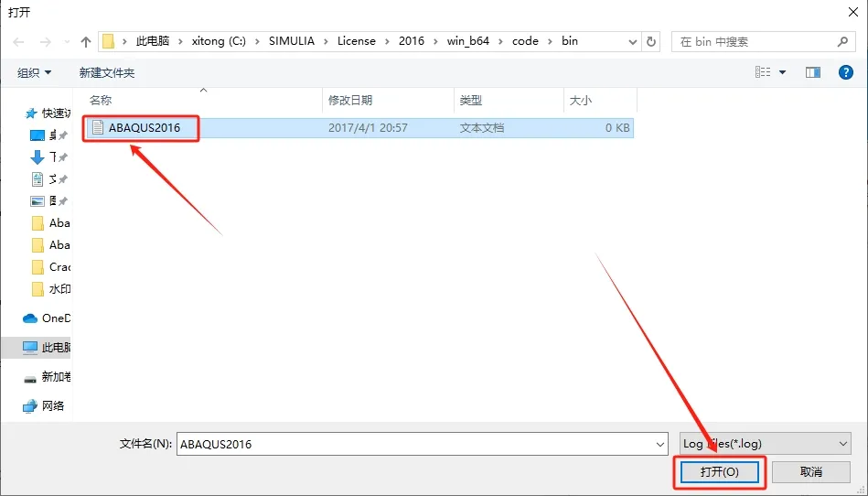Open help with question mark icon

tap(846, 72)
